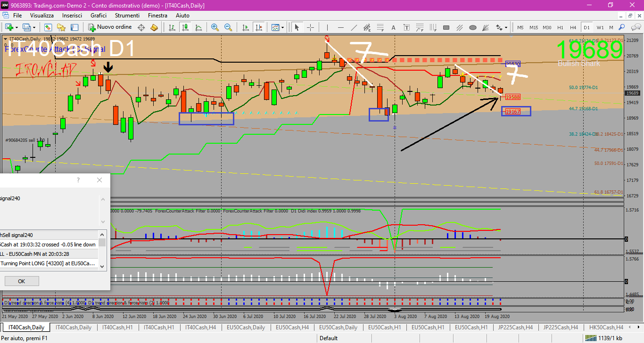Open the chat bubbles icon
The image size is (644, 343).
pos(636,27)
